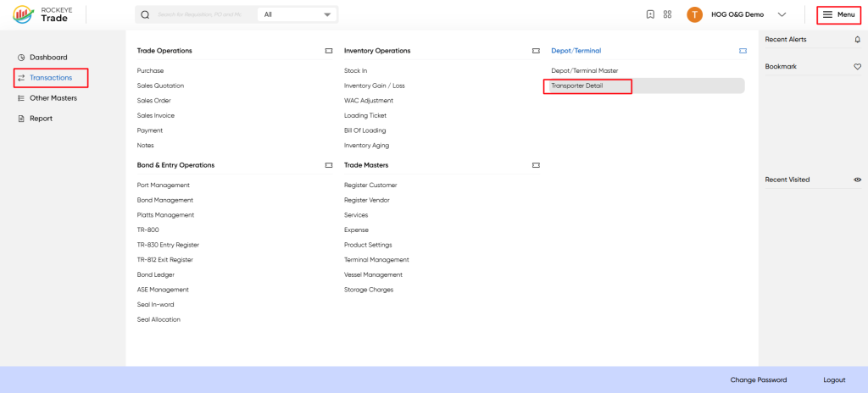Open the Purchase link

(151, 71)
